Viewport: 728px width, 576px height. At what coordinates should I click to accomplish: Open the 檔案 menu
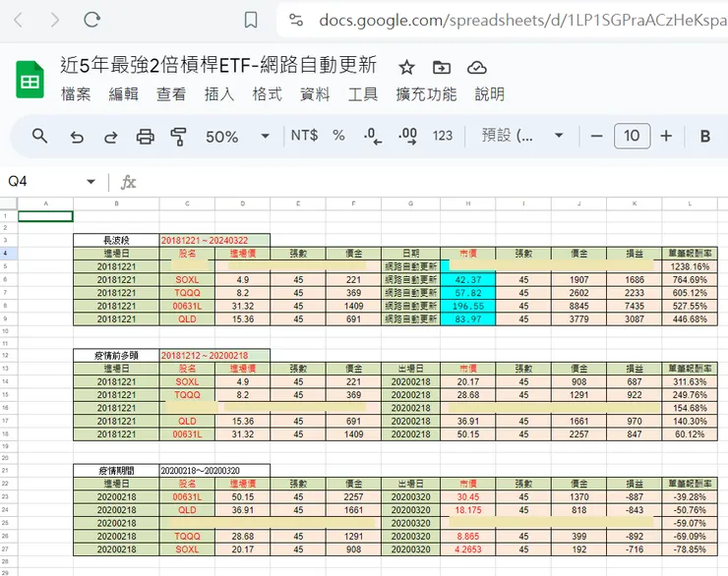(76, 94)
